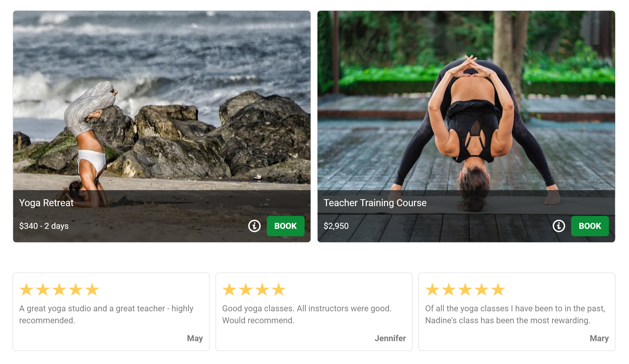This screenshot has height=364, width=629.
Task: Select the Teacher Training Course title
Action: [x=375, y=203]
